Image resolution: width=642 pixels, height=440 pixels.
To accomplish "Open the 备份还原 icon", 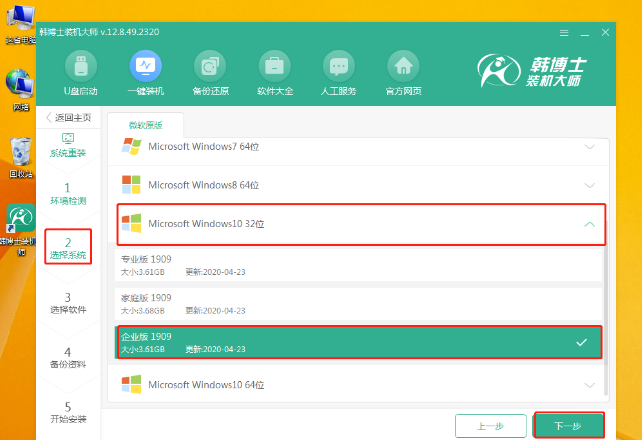I will [210, 66].
